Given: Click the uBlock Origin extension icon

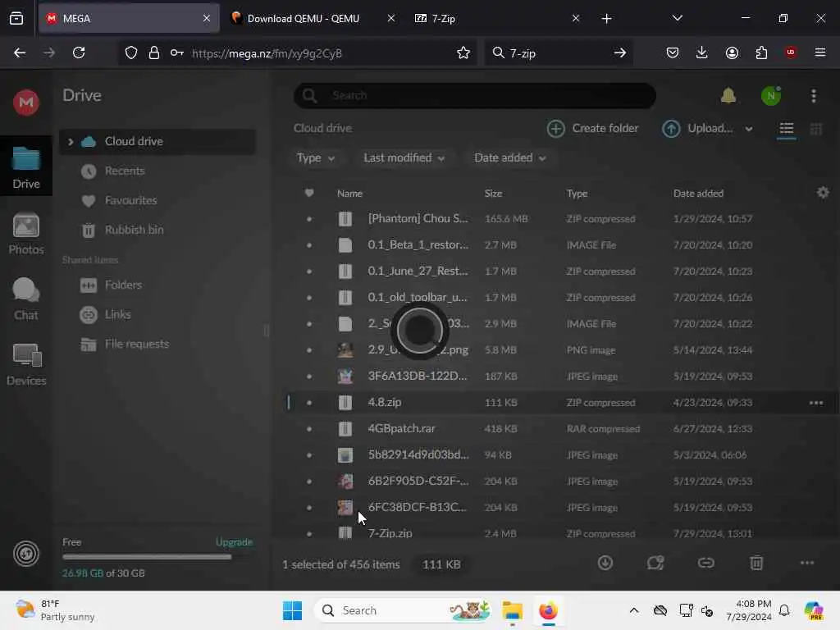Looking at the screenshot, I should point(791,52).
